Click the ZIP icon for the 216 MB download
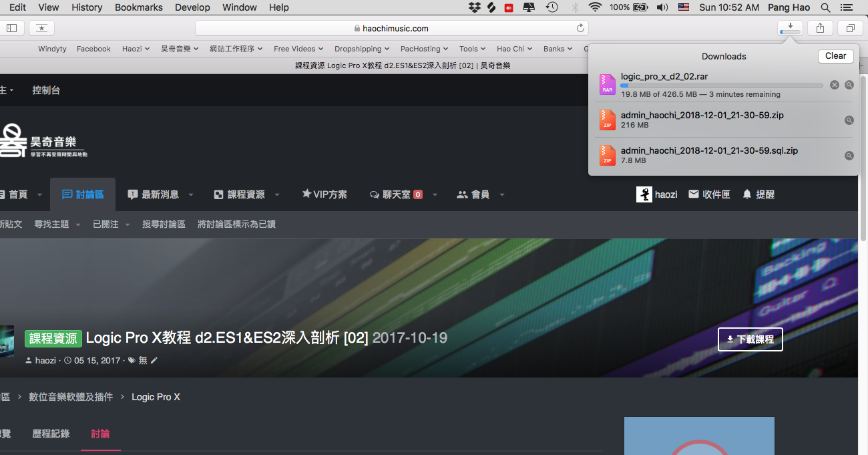868x455 pixels. coord(607,120)
